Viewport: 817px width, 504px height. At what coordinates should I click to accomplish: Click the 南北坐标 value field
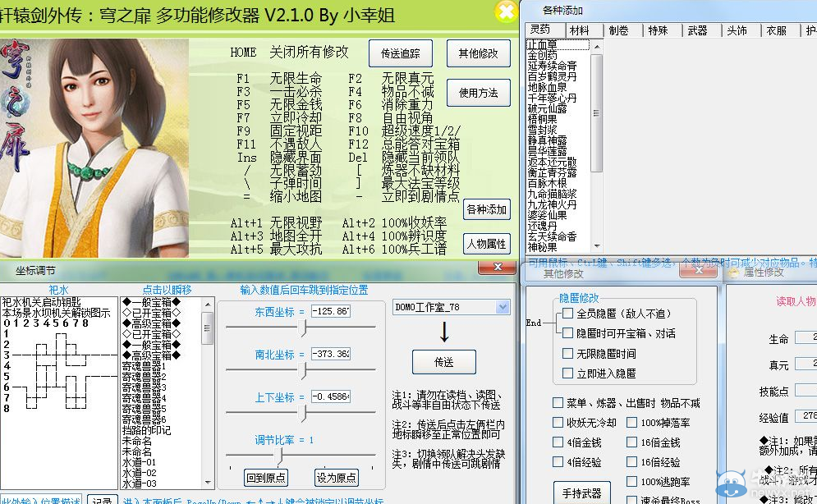(330, 354)
